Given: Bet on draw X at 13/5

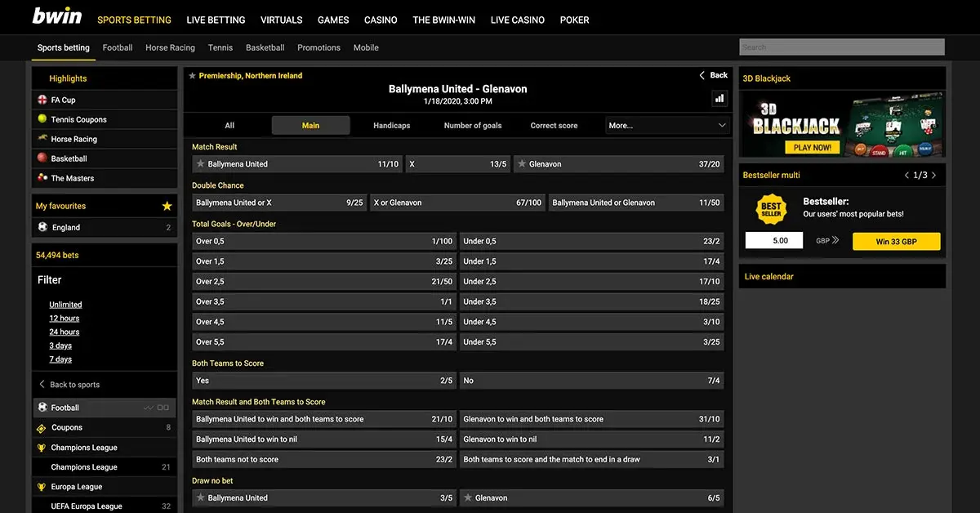Looking at the screenshot, I should pos(458,164).
